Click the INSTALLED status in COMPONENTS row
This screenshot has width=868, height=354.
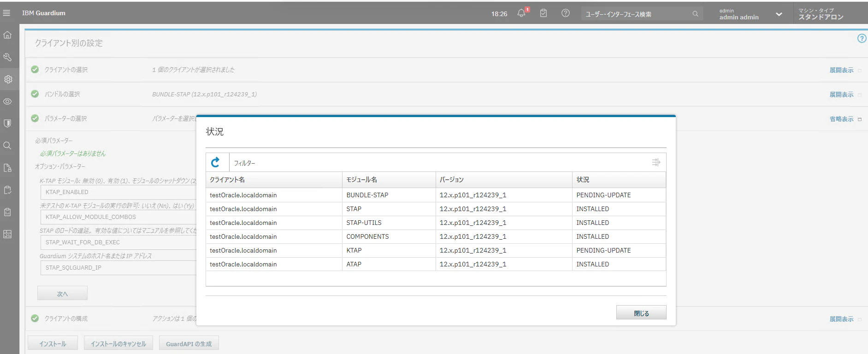(x=592, y=236)
